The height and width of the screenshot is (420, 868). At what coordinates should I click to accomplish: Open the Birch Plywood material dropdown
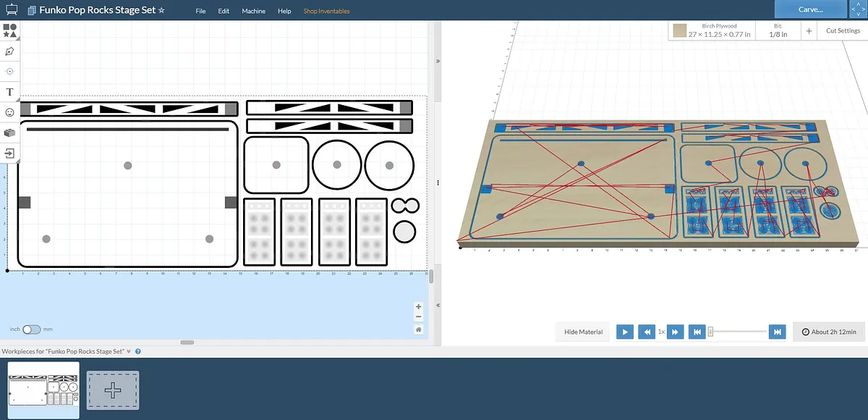[710, 30]
